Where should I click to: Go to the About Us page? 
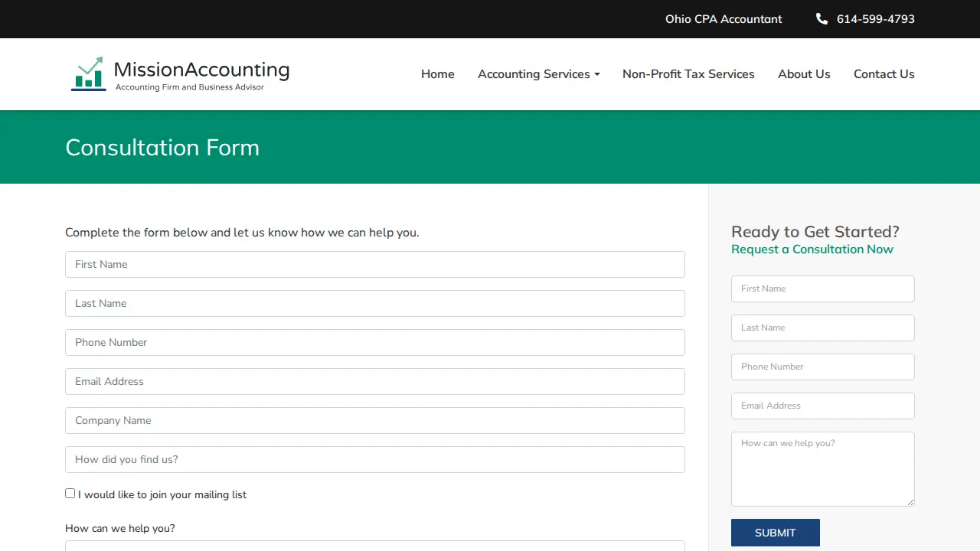click(804, 74)
